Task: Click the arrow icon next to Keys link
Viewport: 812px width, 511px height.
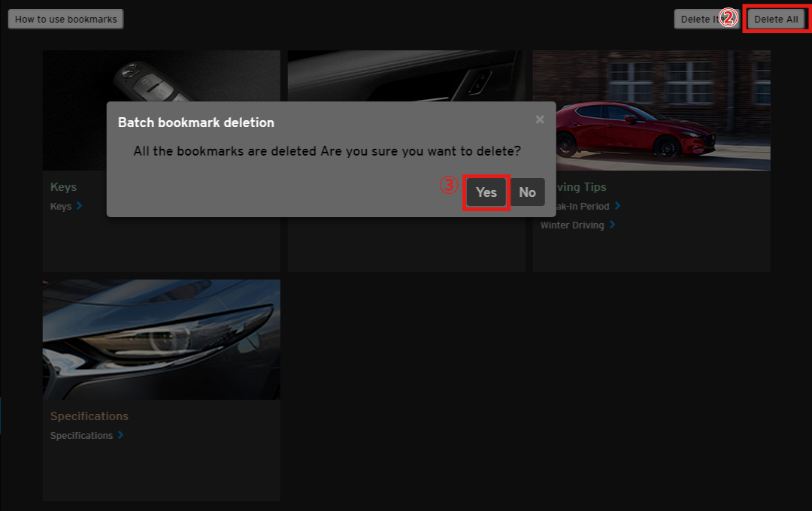Action: point(80,206)
